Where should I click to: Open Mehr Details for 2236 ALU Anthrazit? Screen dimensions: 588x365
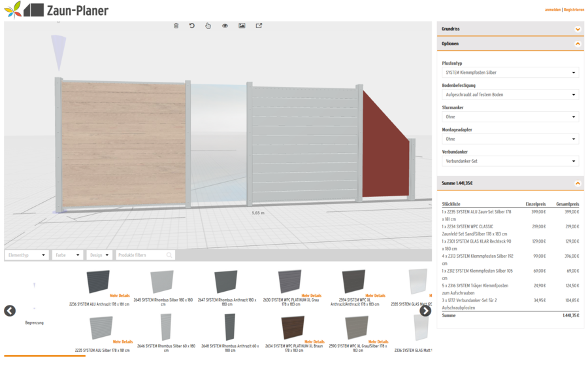120,296
